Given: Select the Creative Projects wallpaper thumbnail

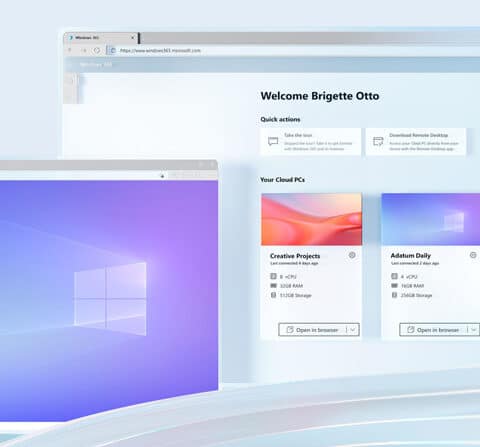Looking at the screenshot, I should pos(311,219).
